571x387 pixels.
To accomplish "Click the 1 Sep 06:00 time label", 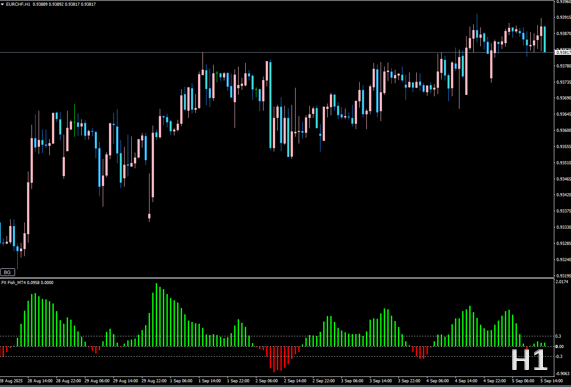I will point(181,381).
